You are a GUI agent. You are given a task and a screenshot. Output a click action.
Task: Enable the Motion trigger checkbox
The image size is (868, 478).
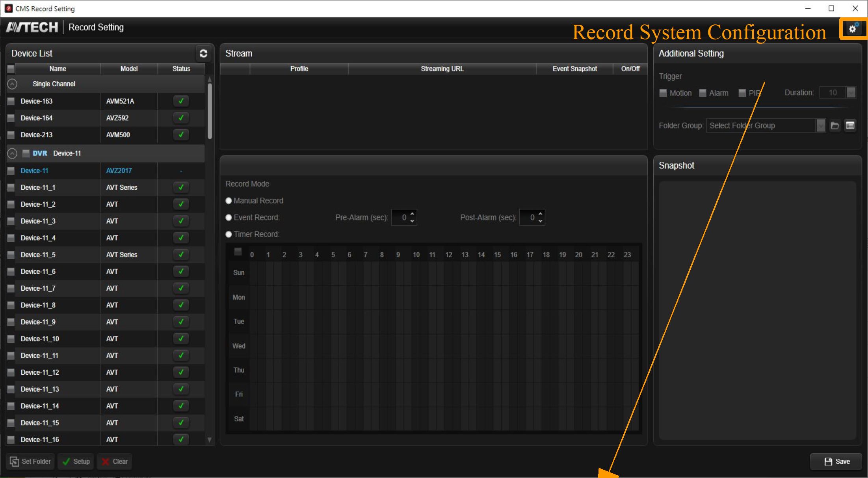[663, 93]
